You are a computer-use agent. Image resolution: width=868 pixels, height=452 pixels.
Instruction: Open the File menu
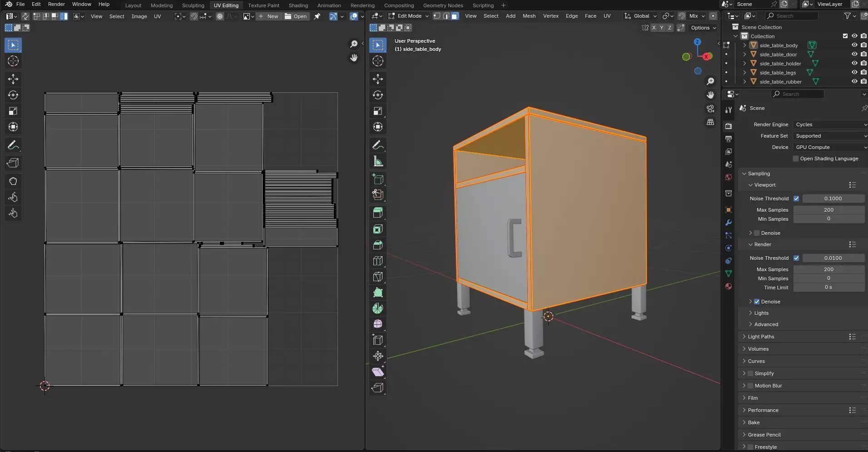coord(20,4)
